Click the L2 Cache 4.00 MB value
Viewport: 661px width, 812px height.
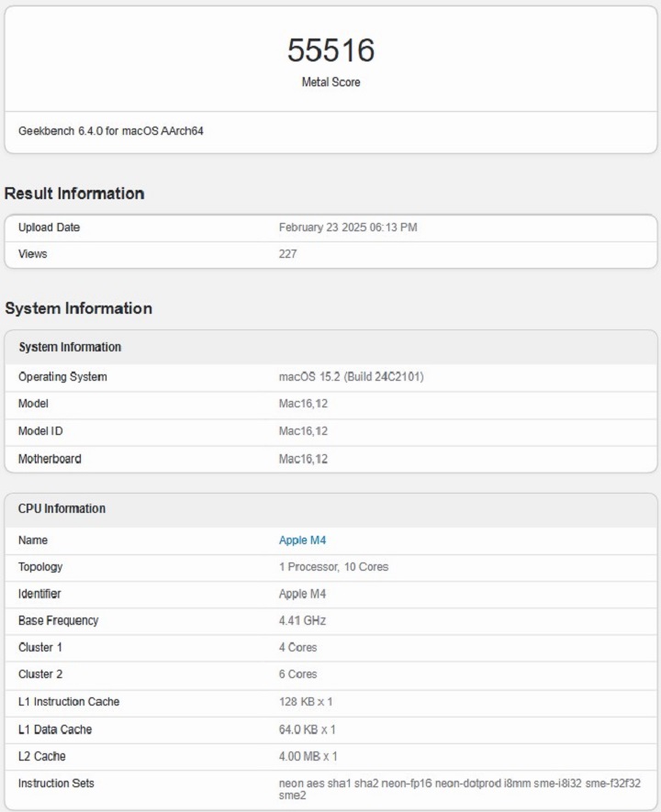308,756
